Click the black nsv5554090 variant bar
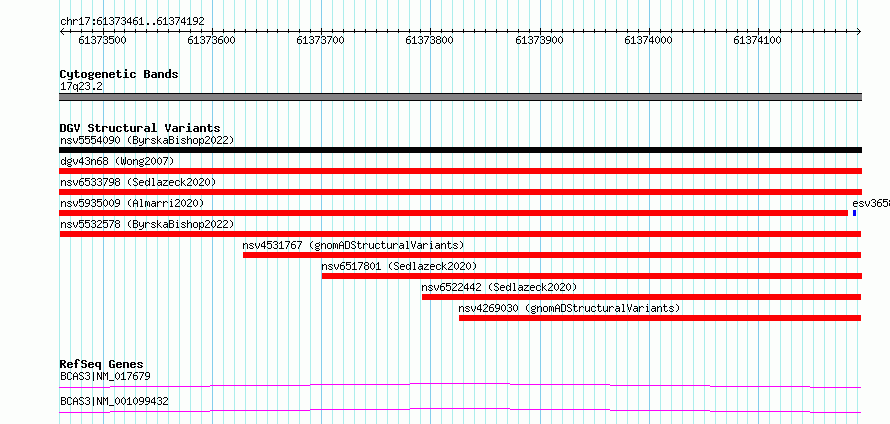Viewport: 890px width, 424px height. click(x=461, y=150)
